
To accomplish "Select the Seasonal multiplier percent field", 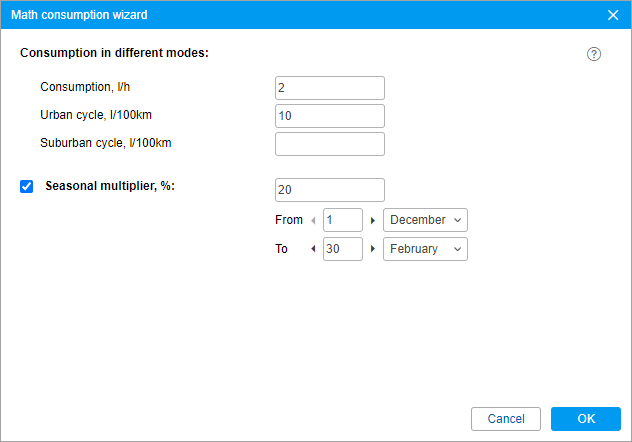I will (330, 190).
